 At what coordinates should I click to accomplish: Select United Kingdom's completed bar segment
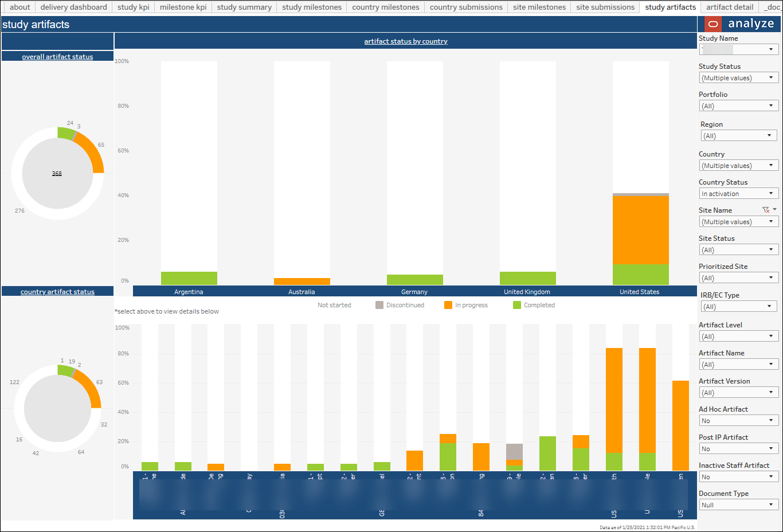pyautogui.click(x=528, y=278)
